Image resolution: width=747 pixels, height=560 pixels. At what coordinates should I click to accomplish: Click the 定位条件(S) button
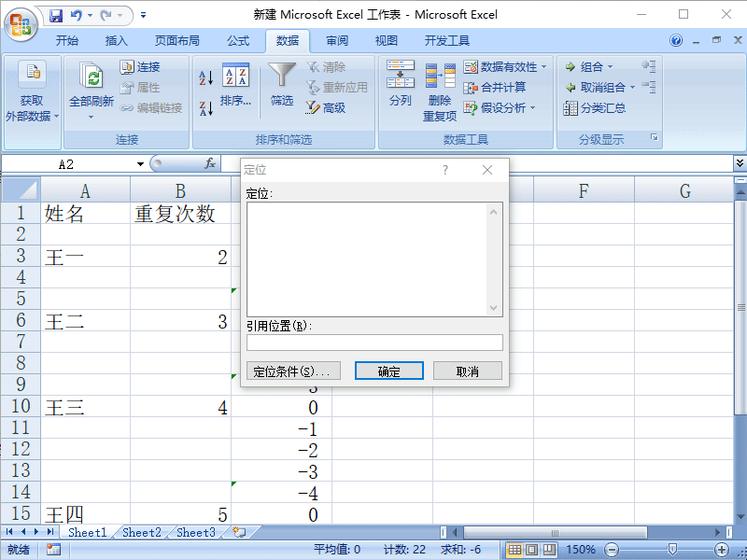coord(293,370)
